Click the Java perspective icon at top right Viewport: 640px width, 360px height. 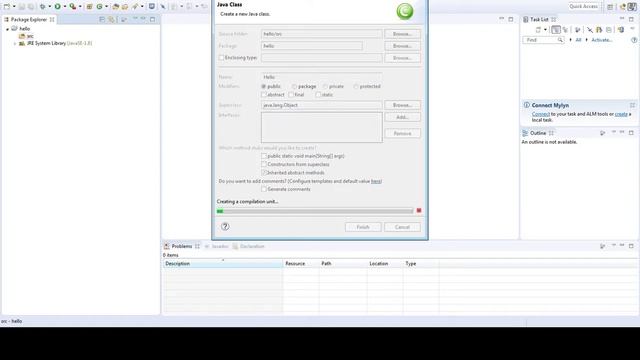pos(631,7)
